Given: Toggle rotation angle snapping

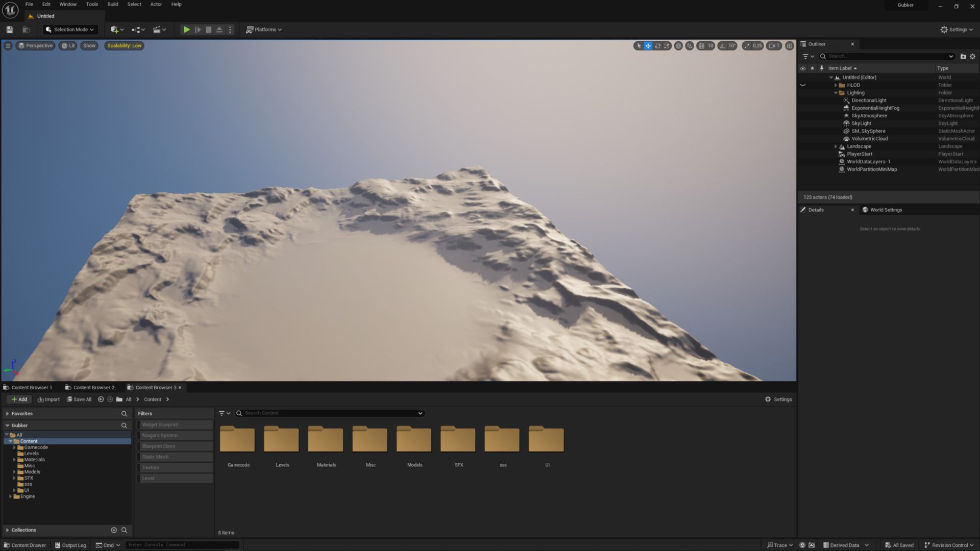Looking at the screenshot, I should (722, 46).
